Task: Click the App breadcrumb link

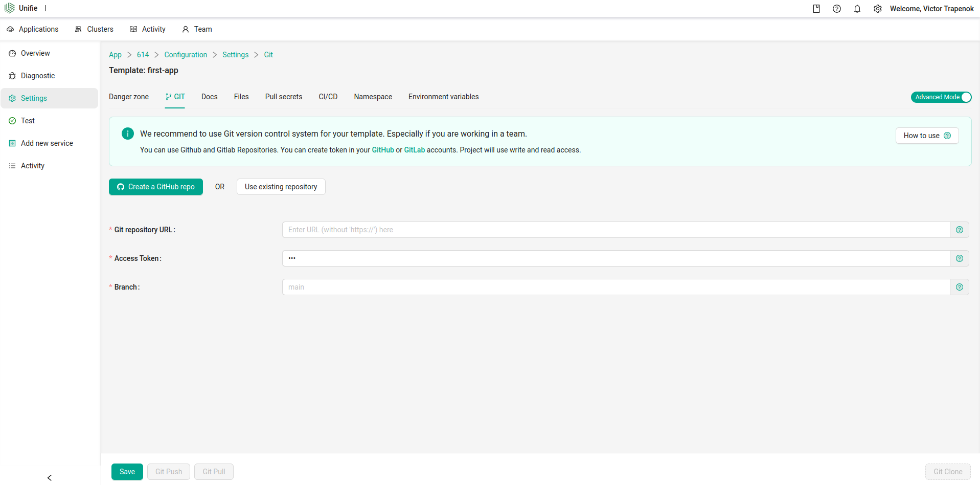Action: pos(115,55)
